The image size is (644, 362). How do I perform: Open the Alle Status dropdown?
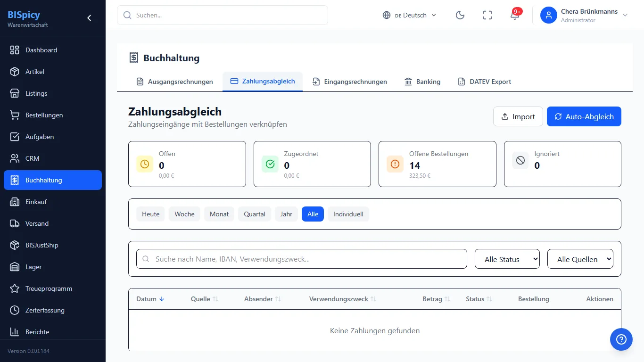point(507,259)
